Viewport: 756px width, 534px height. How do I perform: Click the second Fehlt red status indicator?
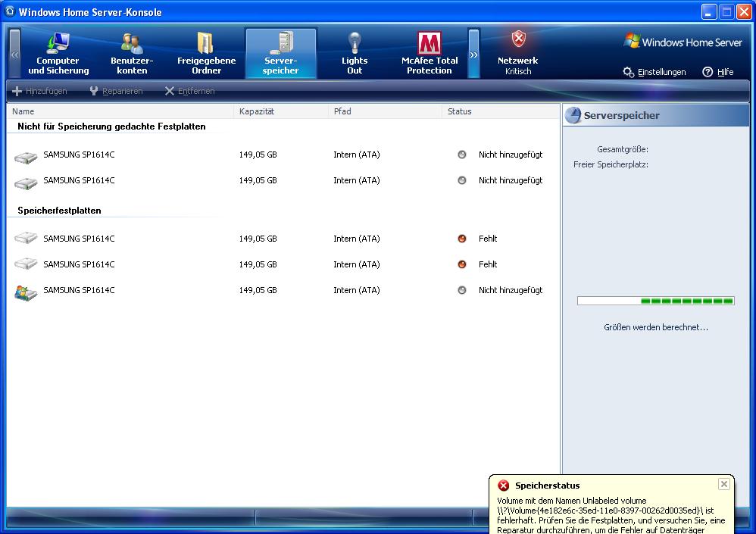[x=462, y=264]
